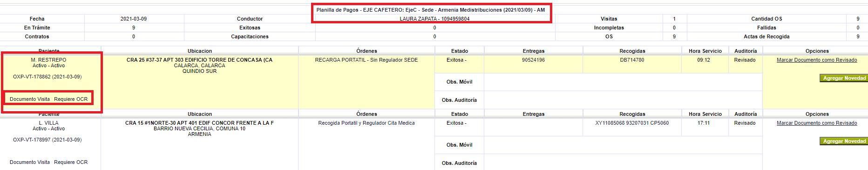Click the Obs. Móvil field for L. Villa
868x170 pixels.
623,145
